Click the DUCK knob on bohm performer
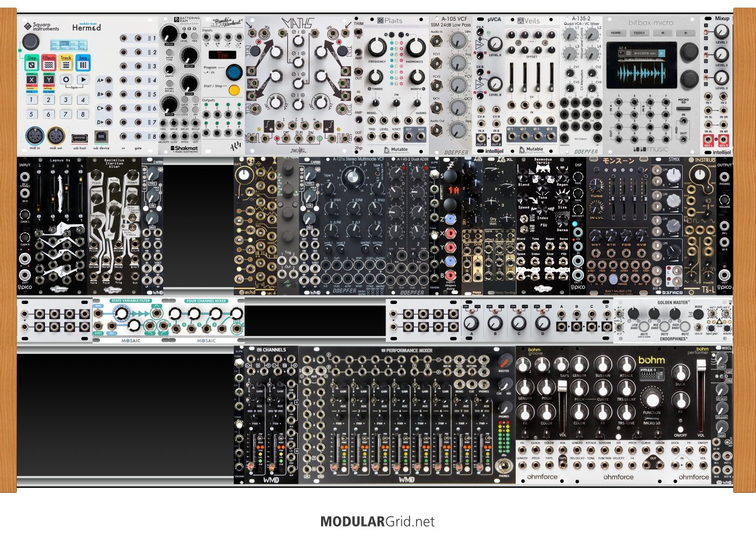This screenshot has width=756, height=533. 680,372
